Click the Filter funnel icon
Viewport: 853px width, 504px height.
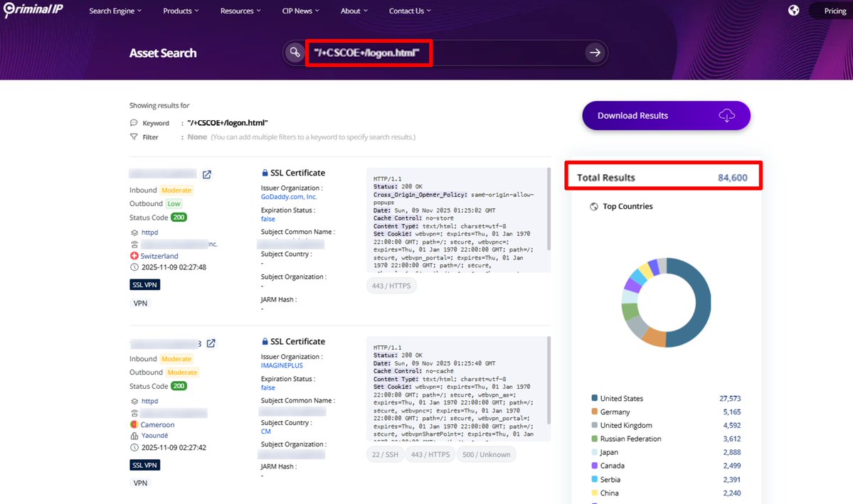tap(134, 137)
